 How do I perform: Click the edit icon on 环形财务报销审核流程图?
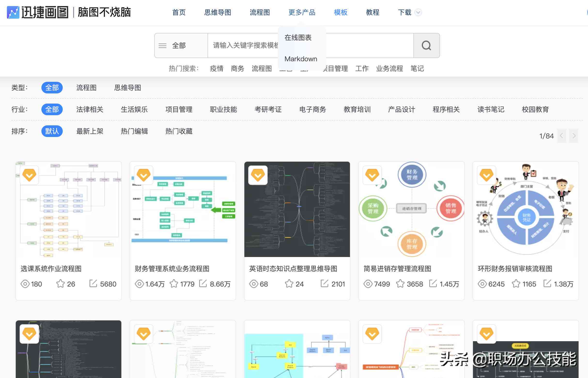pos(547,284)
